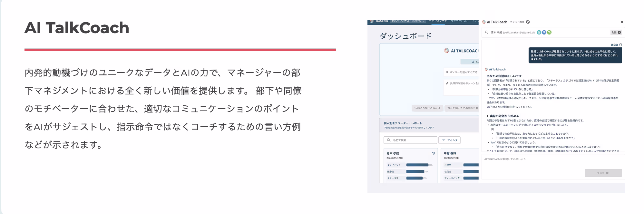This screenshot has width=644, height=214.
Task: Close the AI TalkCoach chat panel
Action: tap(622, 22)
